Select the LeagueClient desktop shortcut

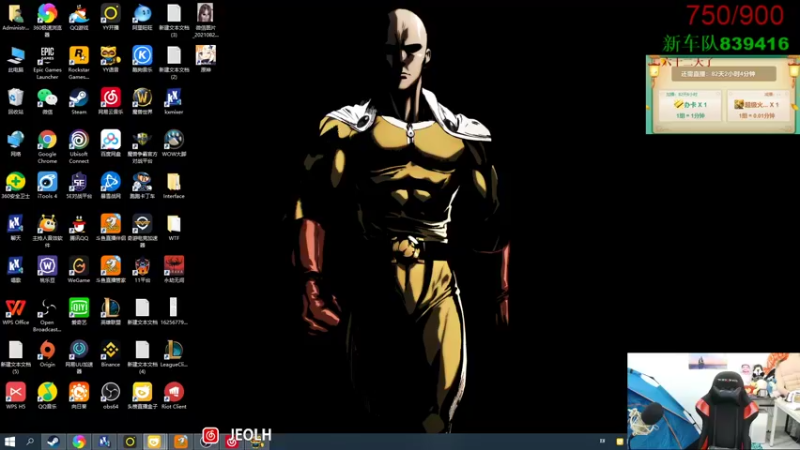[173, 354]
